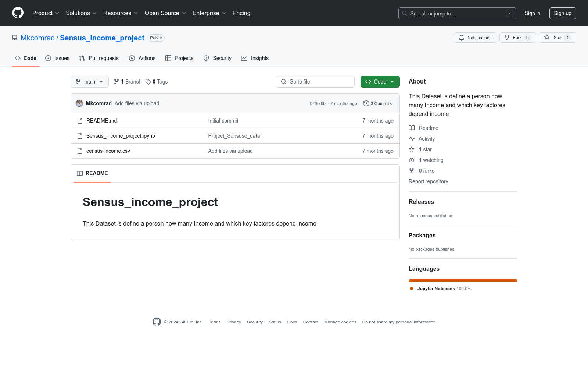Image resolution: width=588 pixels, height=368 pixels.
Task: Select the README tab in file viewer
Action: tap(92, 173)
